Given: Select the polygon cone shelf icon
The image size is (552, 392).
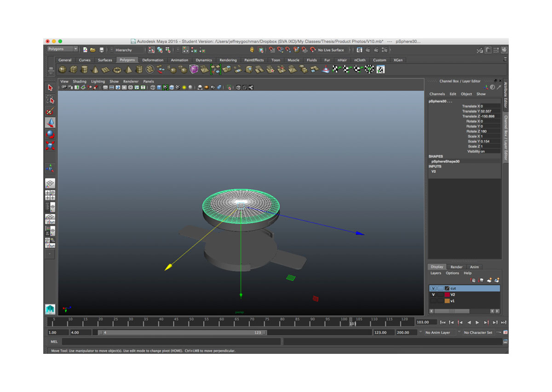Looking at the screenshot, I should (95, 69).
